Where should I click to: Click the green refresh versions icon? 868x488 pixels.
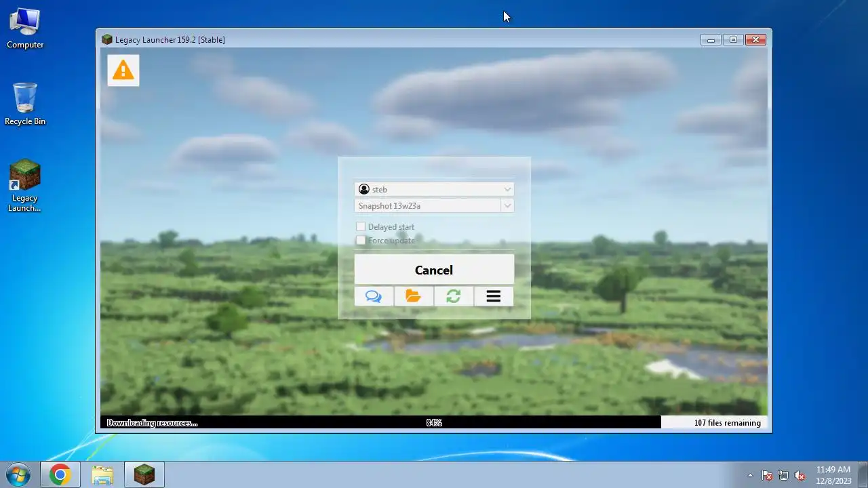pyautogui.click(x=454, y=296)
